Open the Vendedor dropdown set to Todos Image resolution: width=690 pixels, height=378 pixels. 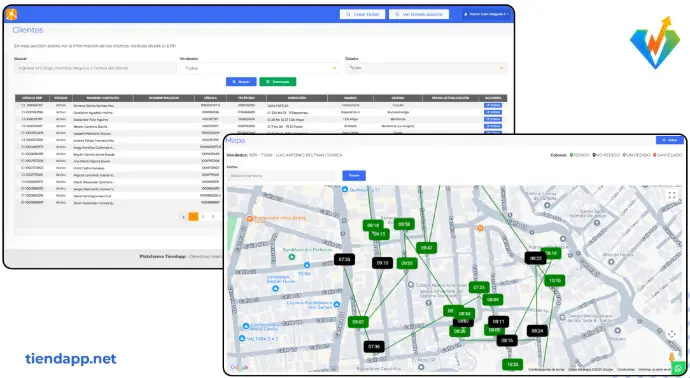pos(260,68)
